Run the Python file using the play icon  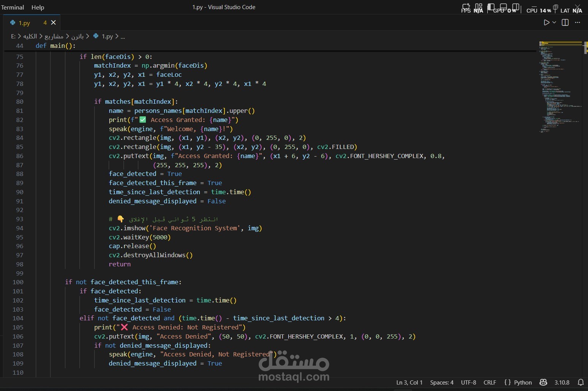point(547,22)
